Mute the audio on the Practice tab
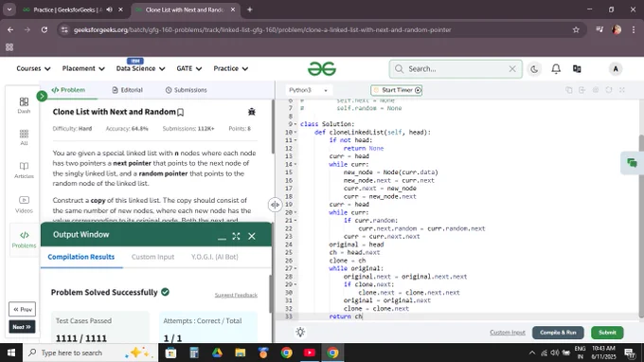The width and height of the screenshot is (644, 362). pos(109,9)
